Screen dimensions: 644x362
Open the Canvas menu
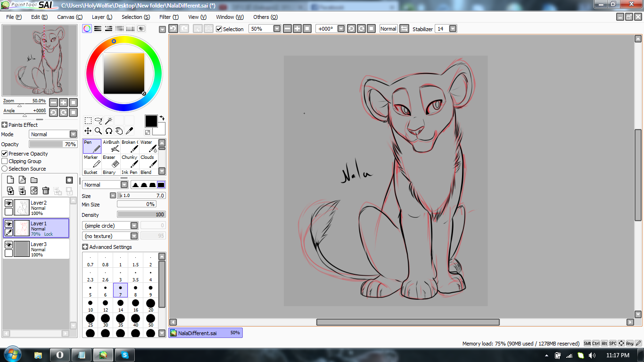(70, 17)
